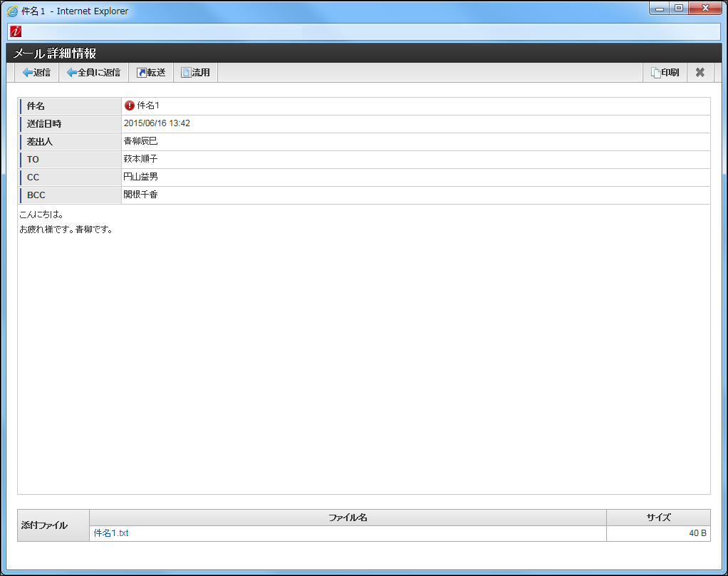Viewport: 728px width, 576px height.
Task: Click the 返信 reply button
Action: click(37, 73)
